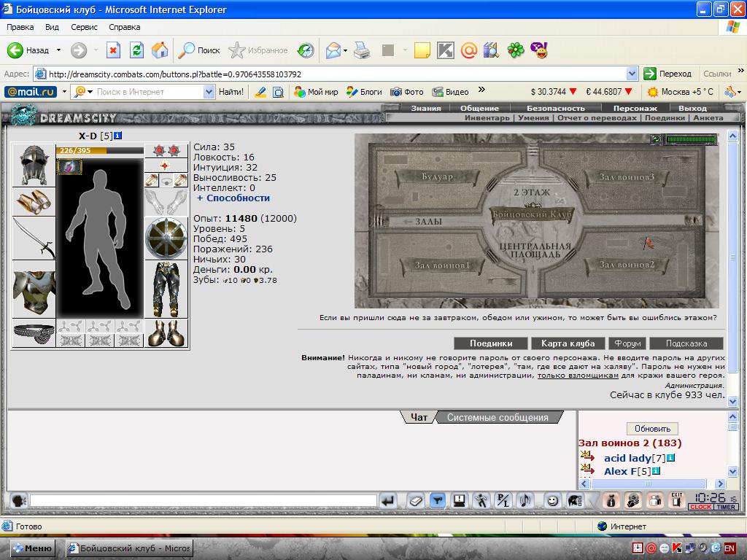Click the EXIT door icon
This screenshot has height=560, width=747.
pos(677,500)
